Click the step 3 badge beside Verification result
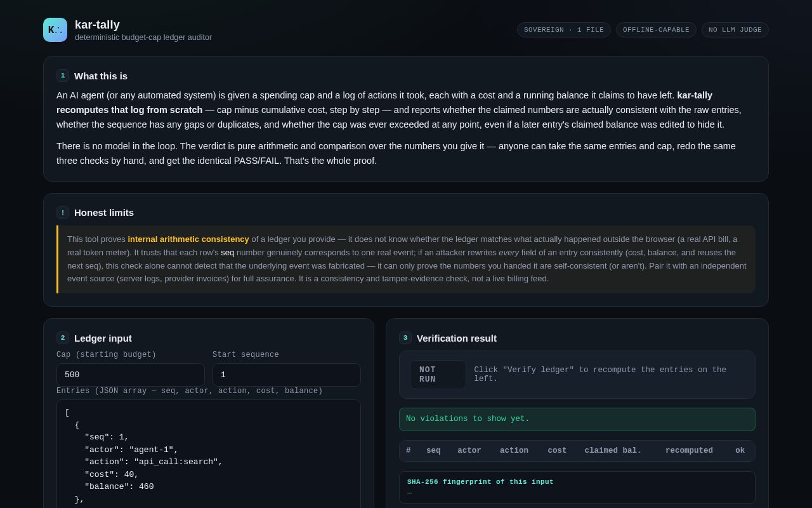The image size is (812, 508). (405, 338)
